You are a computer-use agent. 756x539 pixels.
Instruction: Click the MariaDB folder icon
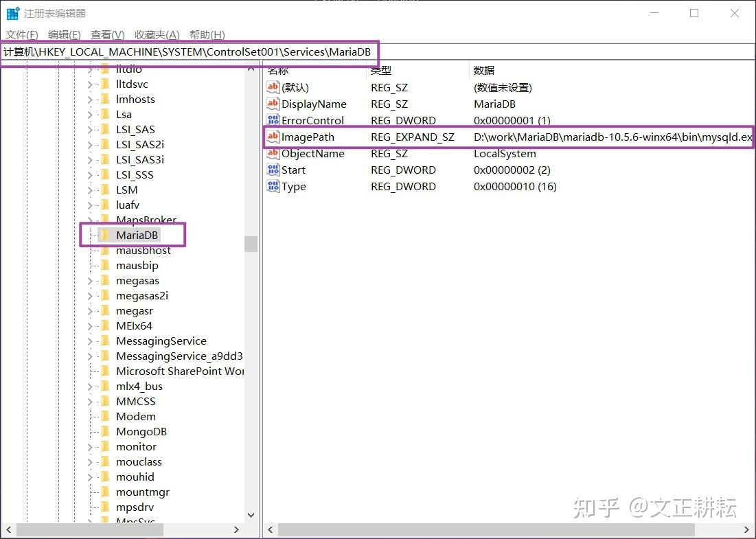click(104, 235)
